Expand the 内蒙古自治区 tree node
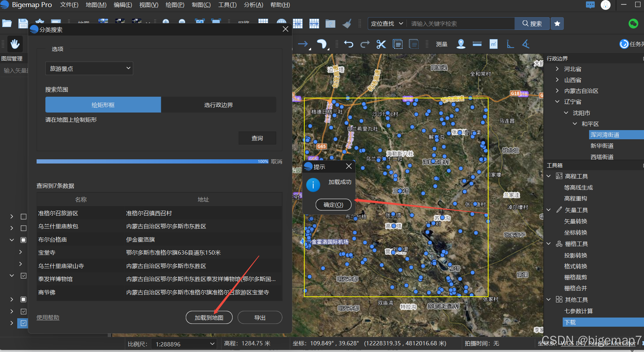The width and height of the screenshot is (644, 352). 557,91
